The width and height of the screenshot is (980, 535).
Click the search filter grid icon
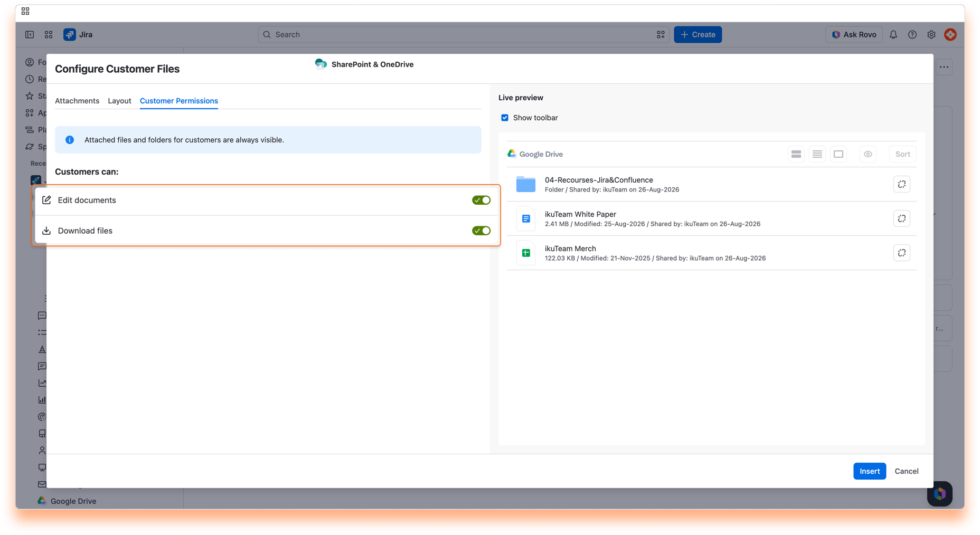[661, 34]
